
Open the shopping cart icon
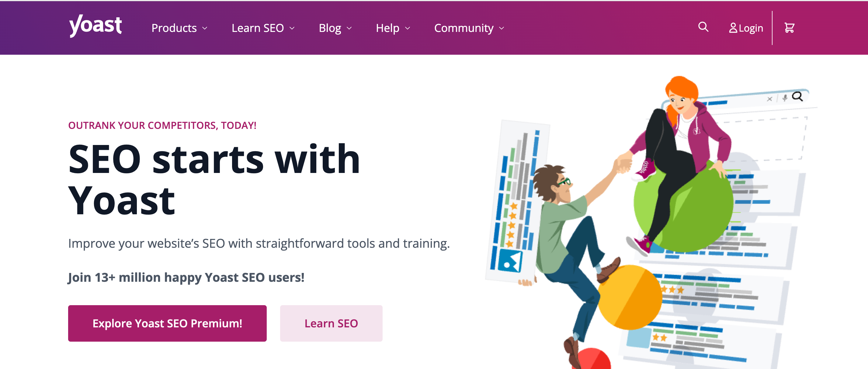coord(789,28)
